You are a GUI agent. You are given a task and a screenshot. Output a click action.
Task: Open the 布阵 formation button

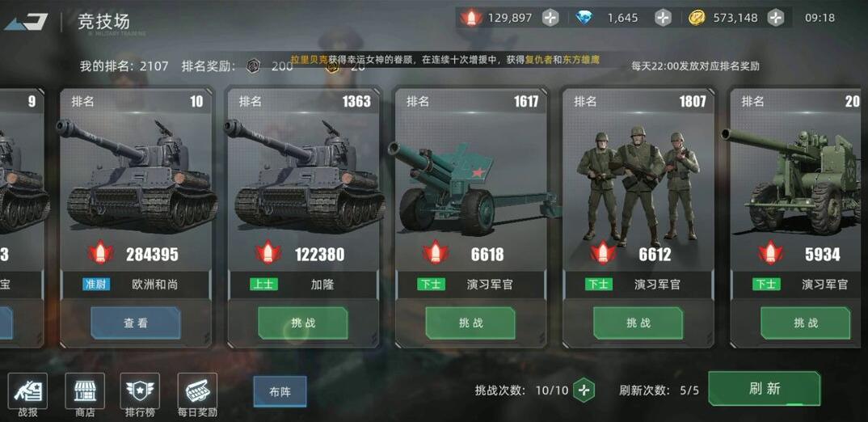[280, 391]
